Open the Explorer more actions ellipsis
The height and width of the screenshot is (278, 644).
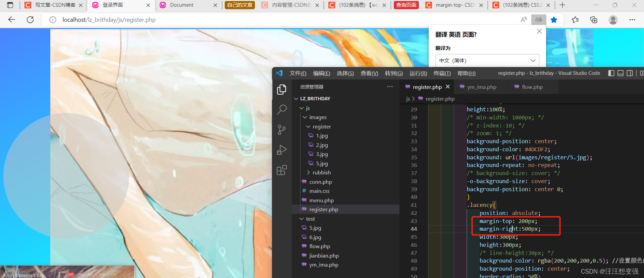(390, 87)
